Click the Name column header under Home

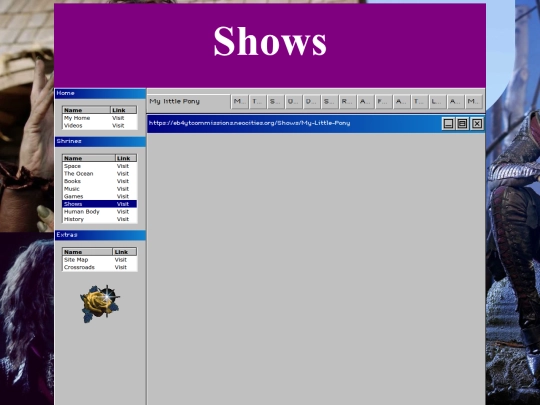[x=86, y=110]
